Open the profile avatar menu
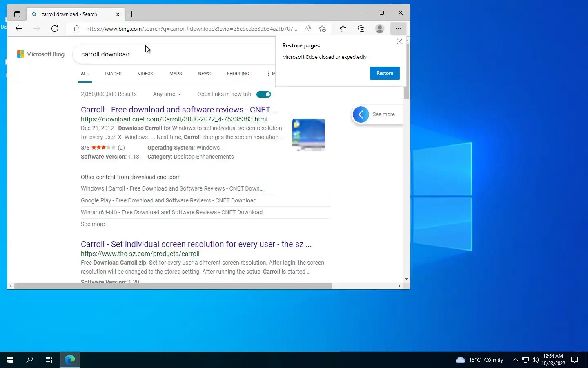 [x=379, y=29]
